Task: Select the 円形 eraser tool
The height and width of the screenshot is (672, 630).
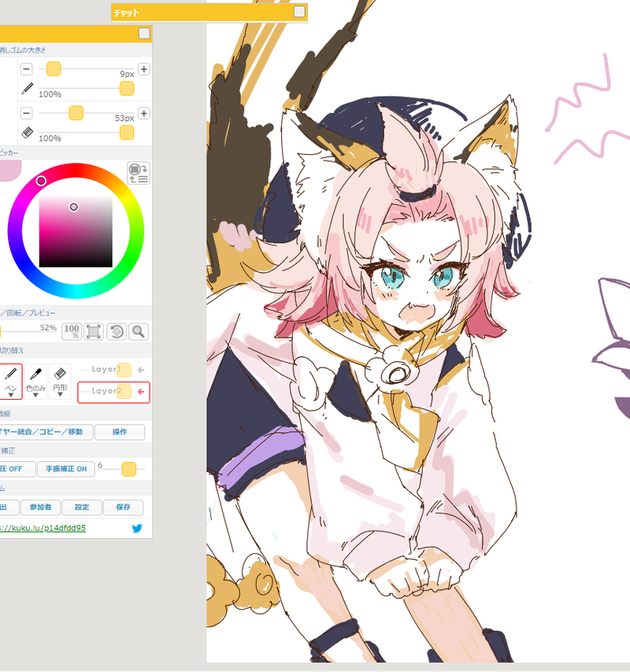Action: coord(60,382)
